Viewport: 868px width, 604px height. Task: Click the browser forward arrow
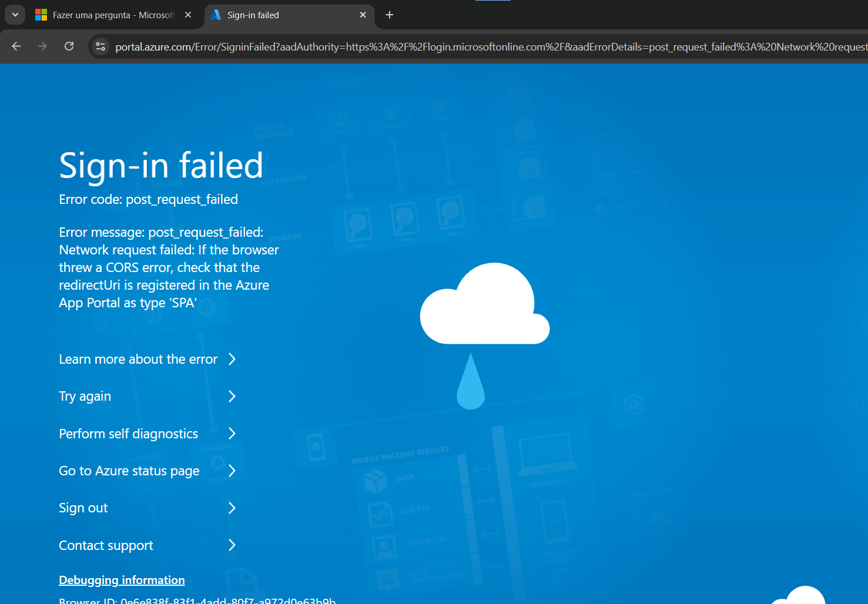pyautogui.click(x=42, y=46)
